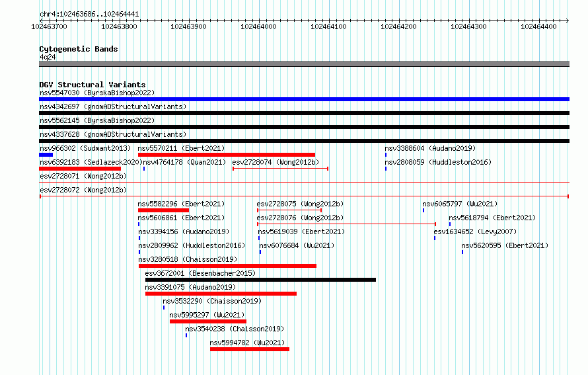Open esv2728072 (Wong2012b) label

tap(83, 190)
